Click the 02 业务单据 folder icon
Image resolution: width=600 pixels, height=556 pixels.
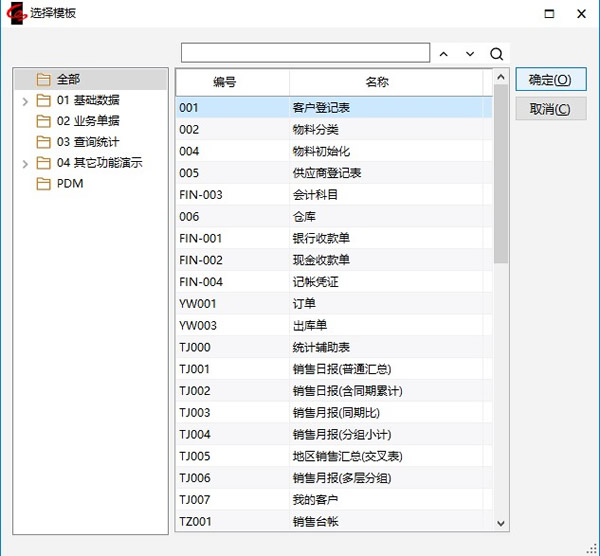pos(43,121)
